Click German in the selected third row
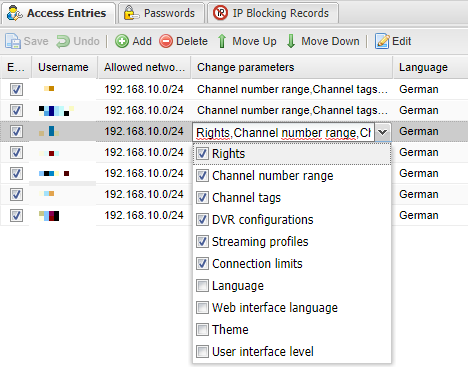Screen dimensions: 468x392 pos(419,131)
